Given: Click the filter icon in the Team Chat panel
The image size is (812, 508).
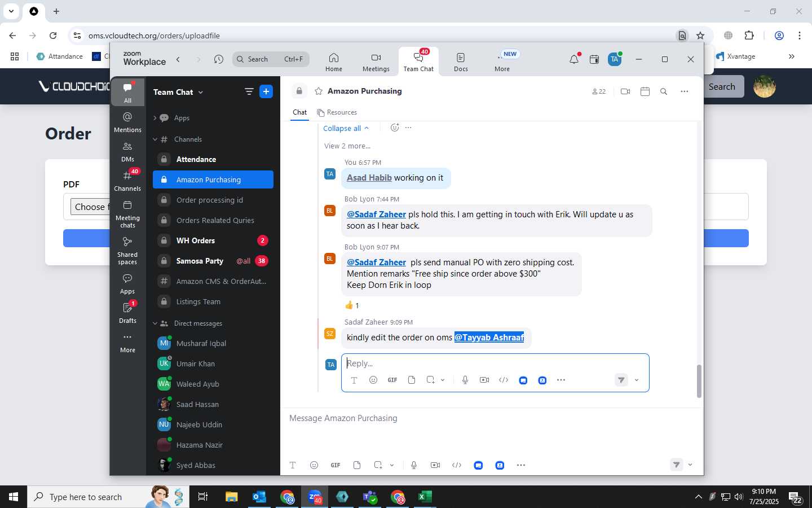Looking at the screenshot, I should [249, 91].
